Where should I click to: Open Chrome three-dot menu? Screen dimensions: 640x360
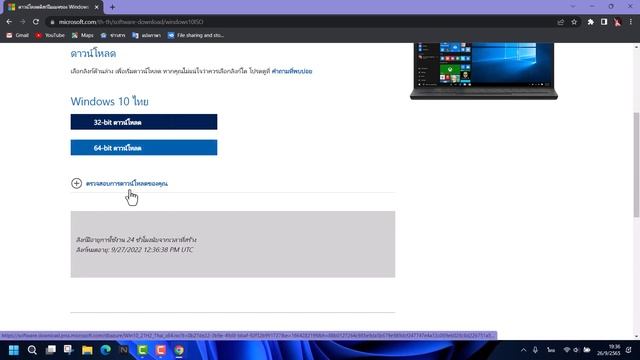coord(631,22)
